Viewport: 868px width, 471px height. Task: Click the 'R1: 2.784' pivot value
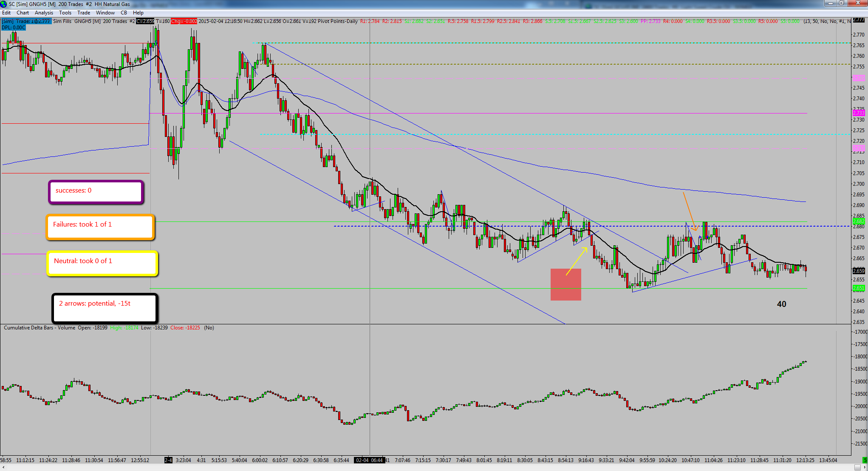click(x=370, y=21)
